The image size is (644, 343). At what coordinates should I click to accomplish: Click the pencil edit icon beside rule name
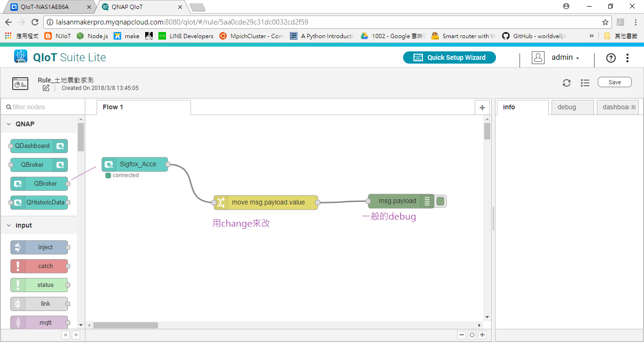click(46, 88)
